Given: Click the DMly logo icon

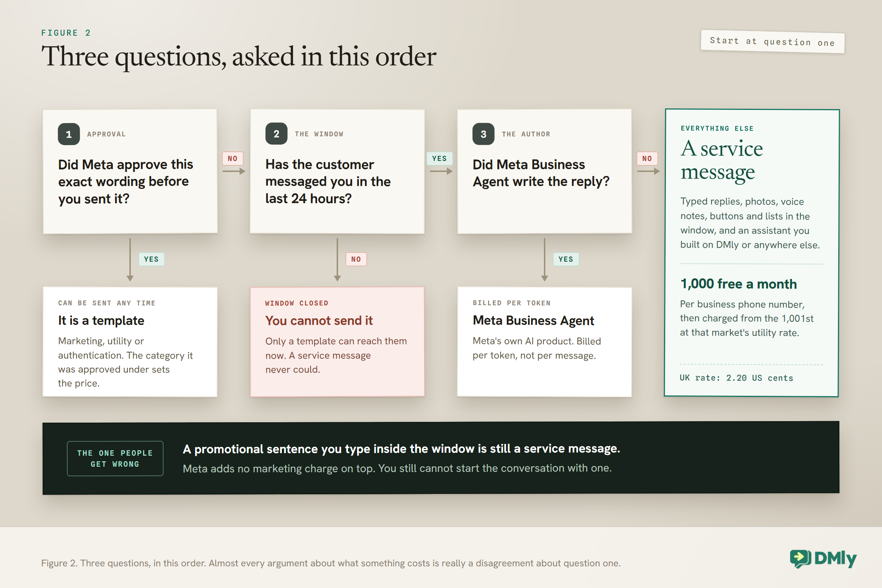Looking at the screenshot, I should tap(800, 559).
